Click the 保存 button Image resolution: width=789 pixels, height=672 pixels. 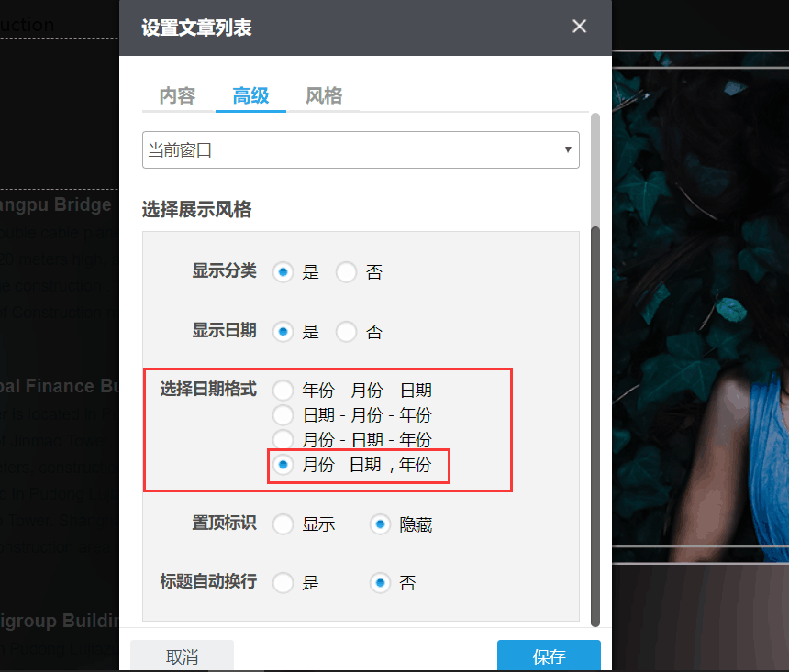click(x=549, y=656)
